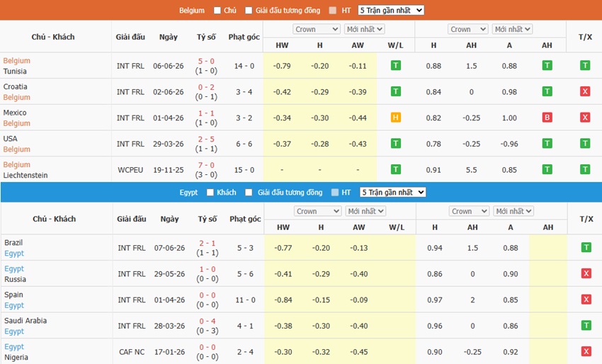The height and width of the screenshot is (364, 602).
Task: Open first Mới nhất dropdown in Egypt table
Action: (x=365, y=211)
